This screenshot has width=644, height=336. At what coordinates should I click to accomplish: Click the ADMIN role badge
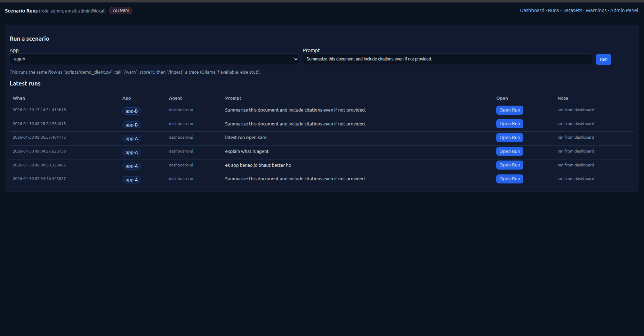(121, 10)
